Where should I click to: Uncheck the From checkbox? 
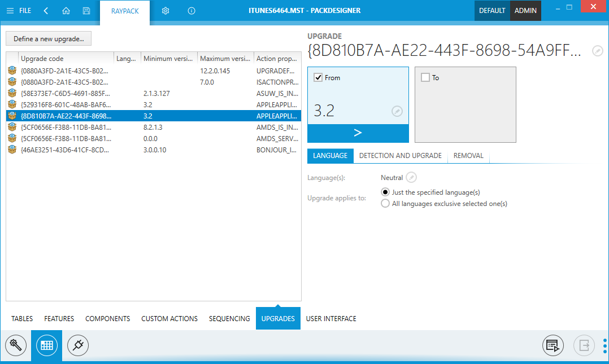317,78
